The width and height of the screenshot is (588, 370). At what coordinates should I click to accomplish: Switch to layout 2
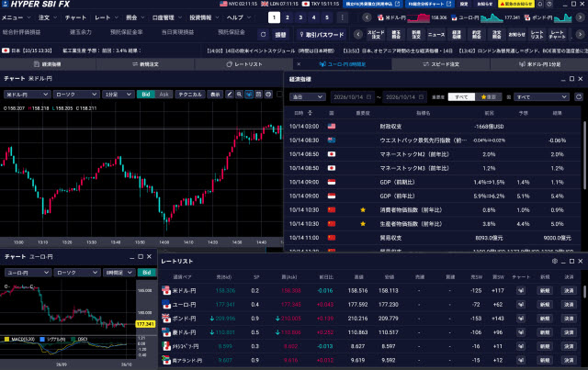click(x=288, y=17)
